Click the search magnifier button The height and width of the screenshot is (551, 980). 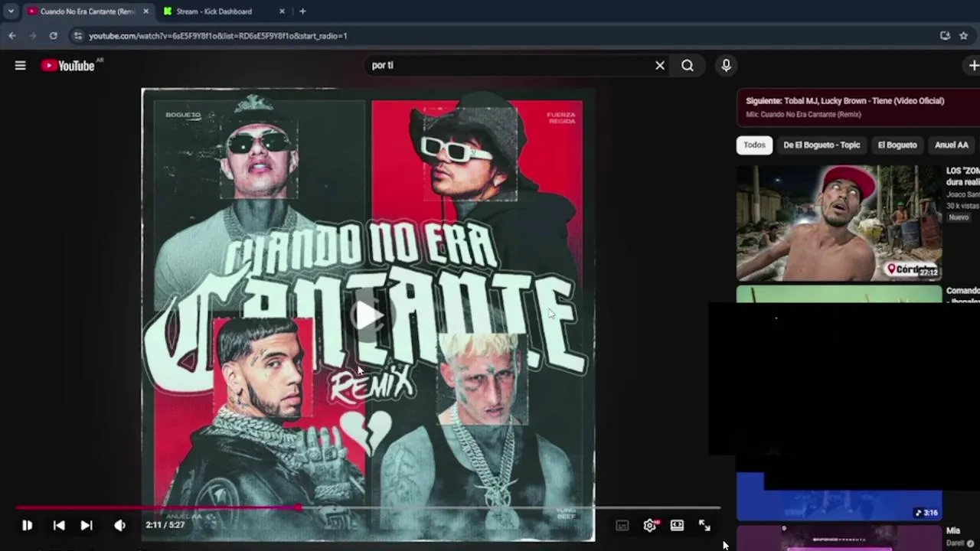tap(688, 66)
